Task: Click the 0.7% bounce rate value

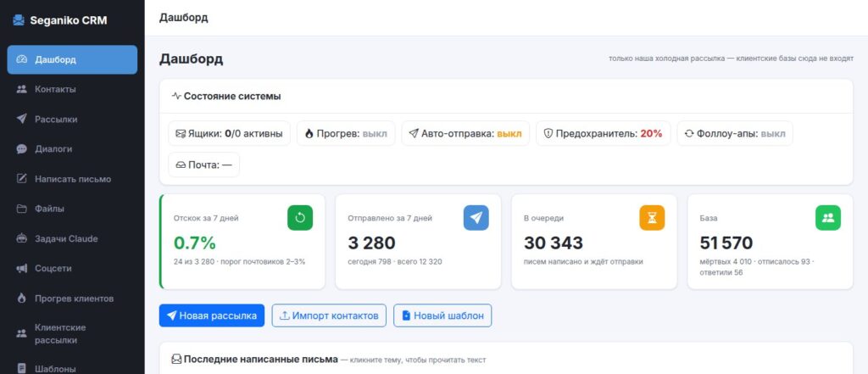Action: pyautogui.click(x=195, y=243)
